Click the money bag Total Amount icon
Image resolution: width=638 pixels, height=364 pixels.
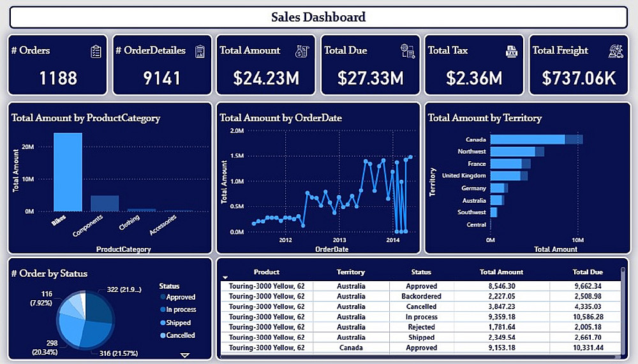click(302, 51)
